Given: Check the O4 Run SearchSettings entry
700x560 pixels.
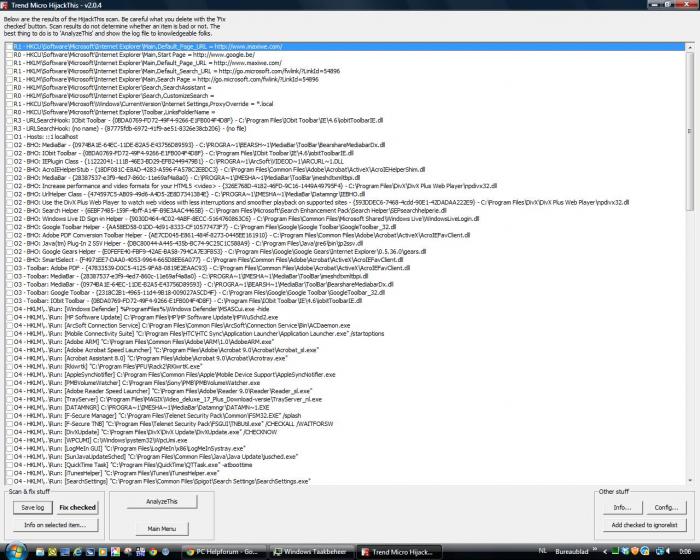Looking at the screenshot, I should [9, 481].
